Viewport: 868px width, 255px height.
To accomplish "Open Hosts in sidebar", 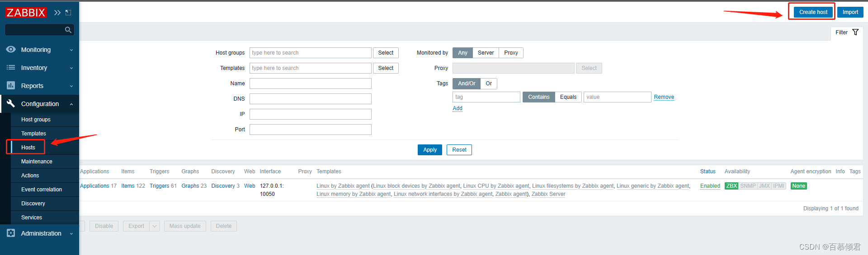I will coord(28,148).
